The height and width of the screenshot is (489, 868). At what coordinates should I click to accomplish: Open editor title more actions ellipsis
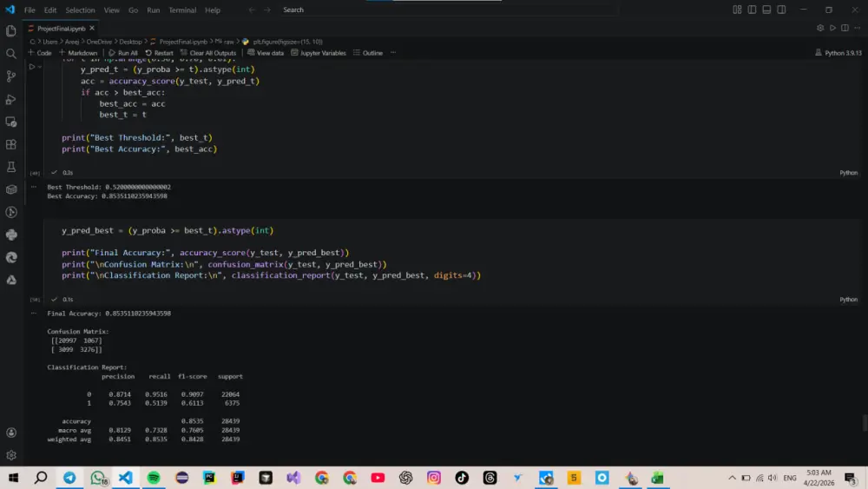[858, 29]
